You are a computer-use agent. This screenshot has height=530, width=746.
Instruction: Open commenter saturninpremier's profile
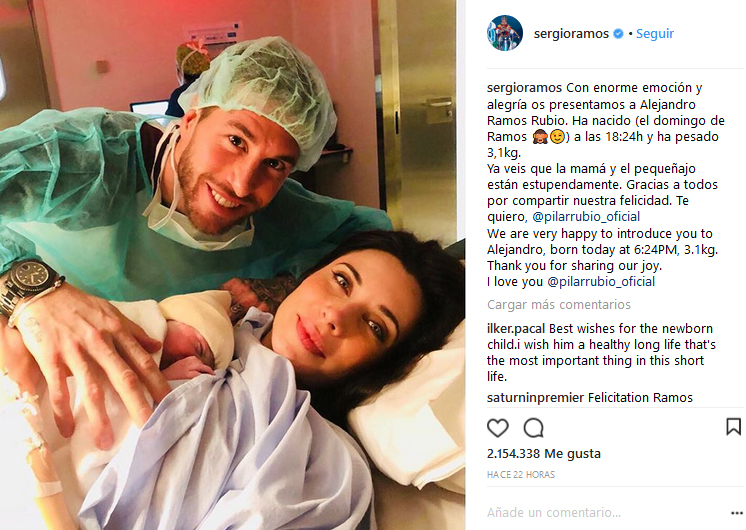tap(535, 398)
